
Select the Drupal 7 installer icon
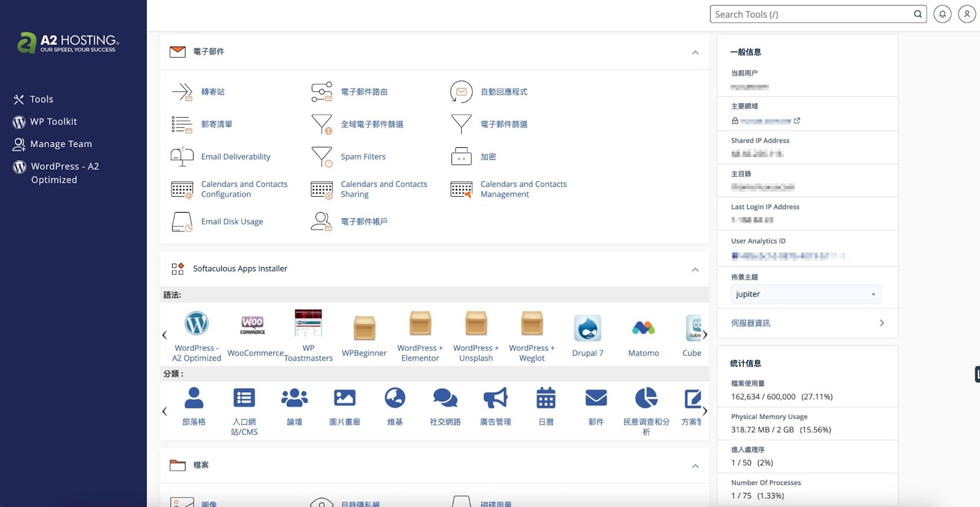pyautogui.click(x=587, y=328)
